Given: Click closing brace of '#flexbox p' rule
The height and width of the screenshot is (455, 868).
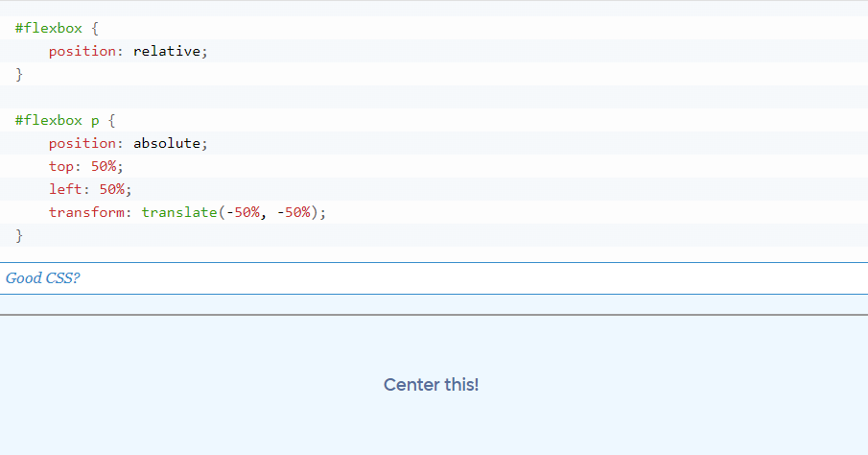Looking at the screenshot, I should (19, 235).
